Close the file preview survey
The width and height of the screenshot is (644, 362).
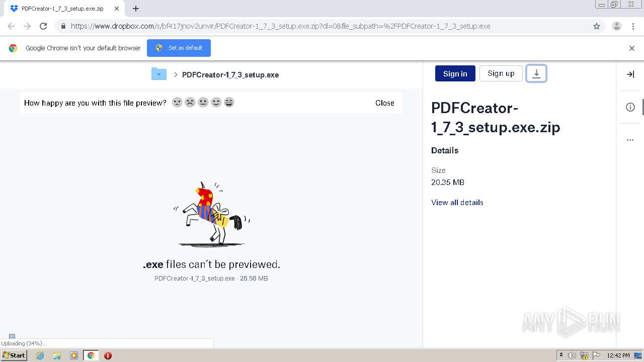pos(385,103)
